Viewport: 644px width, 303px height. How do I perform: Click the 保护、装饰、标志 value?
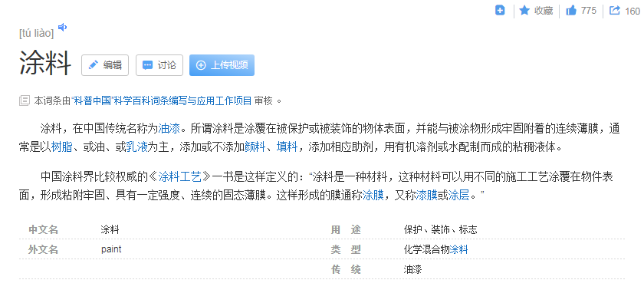pos(440,230)
